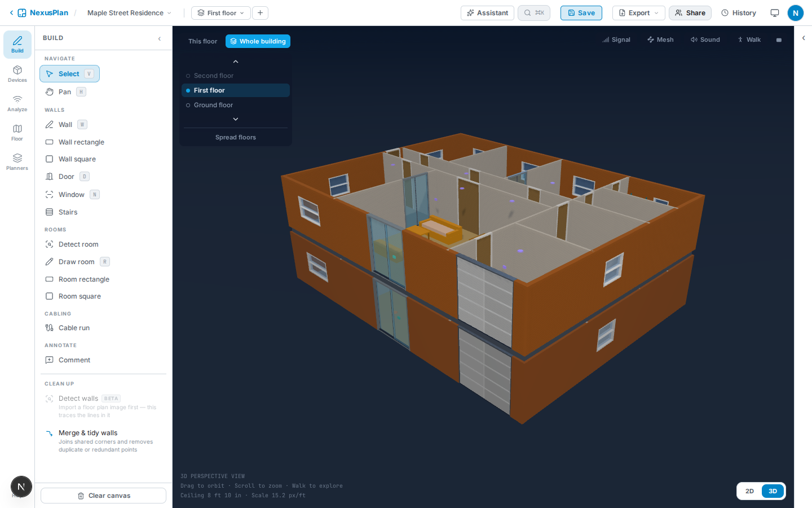
Task: Select Ground floor in floor list
Action: point(236,105)
